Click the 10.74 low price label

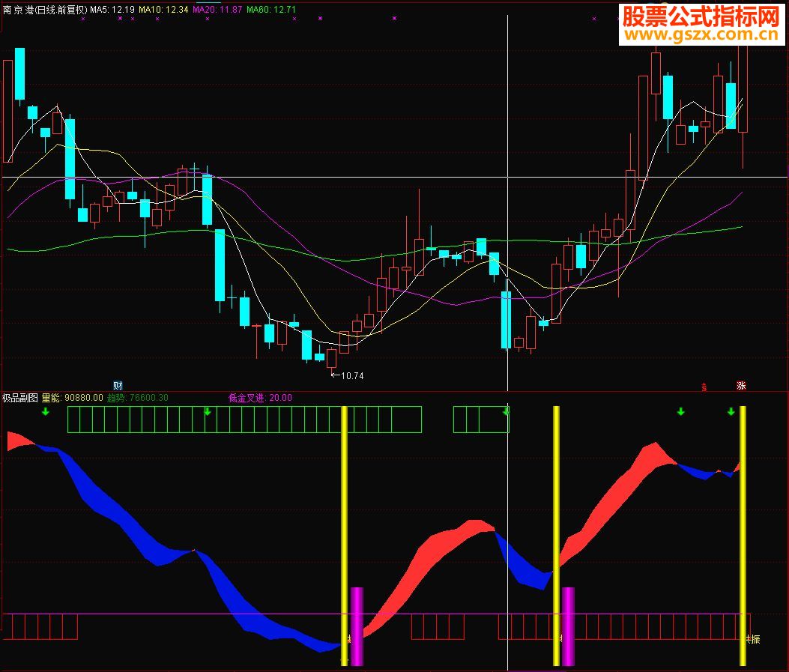click(352, 376)
